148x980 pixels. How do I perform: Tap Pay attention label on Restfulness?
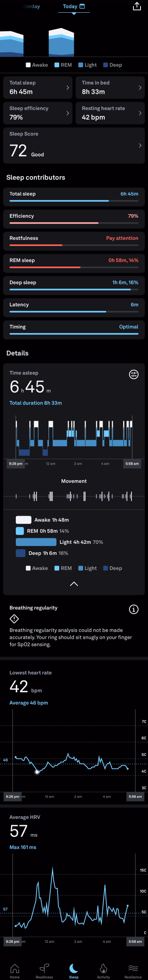click(122, 238)
